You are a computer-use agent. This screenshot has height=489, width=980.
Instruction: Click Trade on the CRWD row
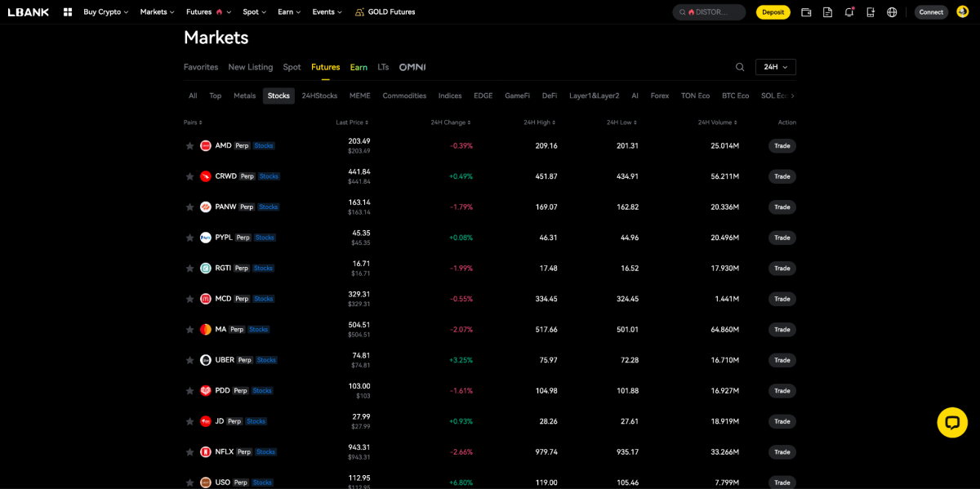pyautogui.click(x=782, y=176)
